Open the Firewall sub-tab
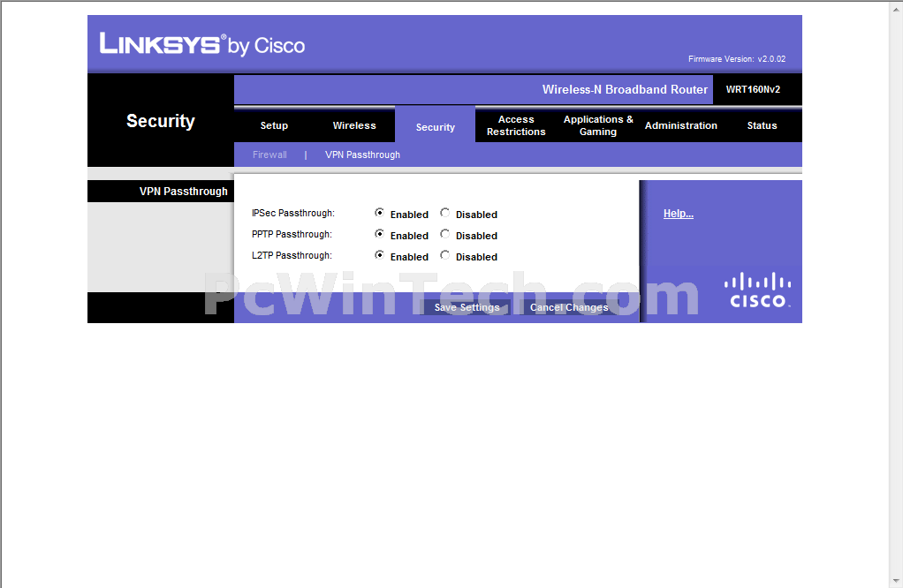903x588 pixels. click(269, 155)
